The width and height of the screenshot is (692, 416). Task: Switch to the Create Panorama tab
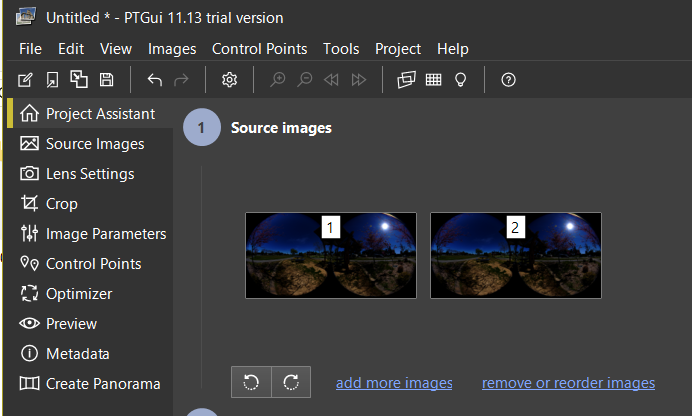point(90,384)
